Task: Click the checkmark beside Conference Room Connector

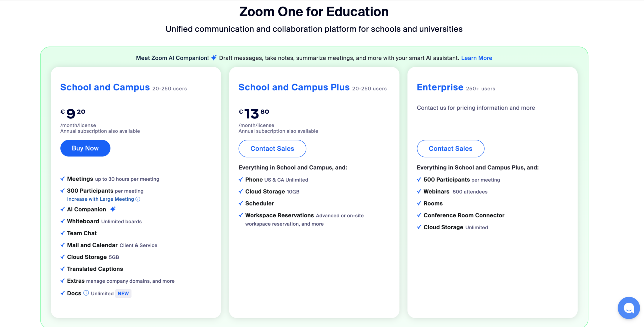Action: tap(419, 215)
